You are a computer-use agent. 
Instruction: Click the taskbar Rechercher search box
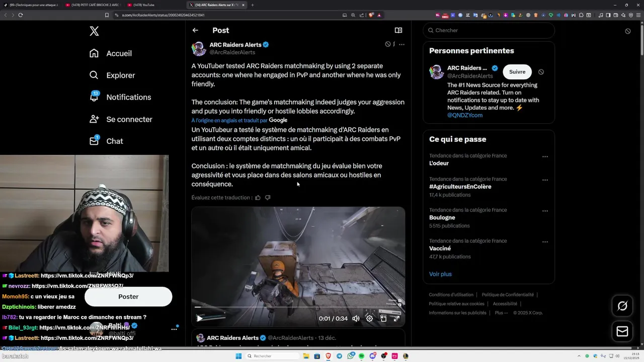[x=272, y=356]
